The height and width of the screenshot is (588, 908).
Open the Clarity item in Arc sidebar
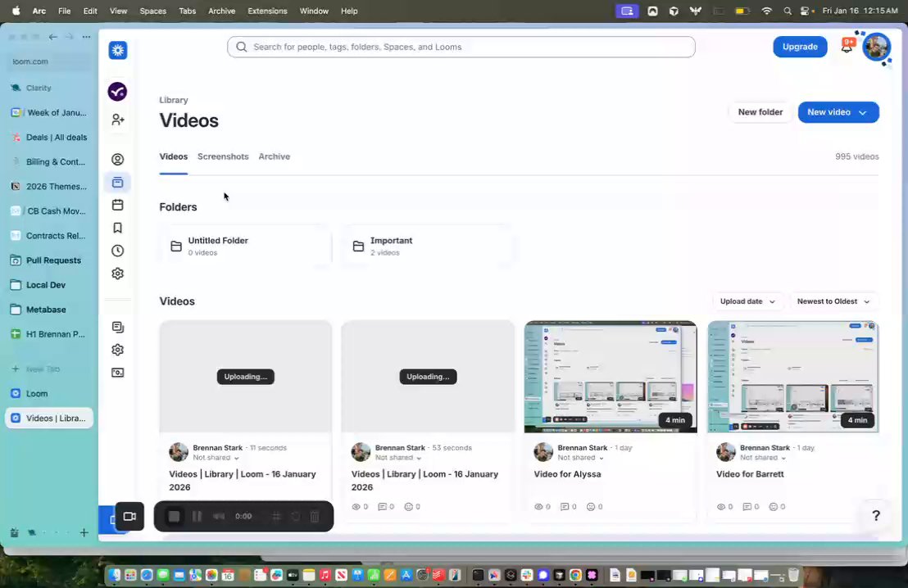click(x=49, y=88)
